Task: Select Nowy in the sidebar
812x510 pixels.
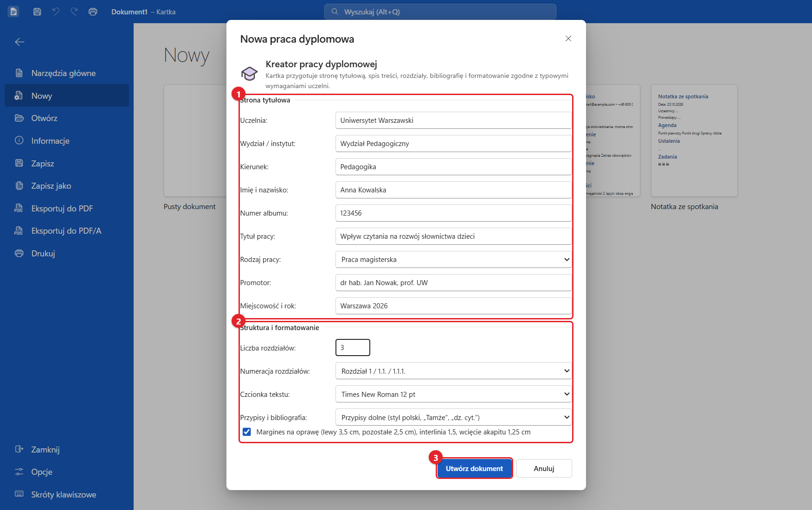Action: tap(67, 96)
